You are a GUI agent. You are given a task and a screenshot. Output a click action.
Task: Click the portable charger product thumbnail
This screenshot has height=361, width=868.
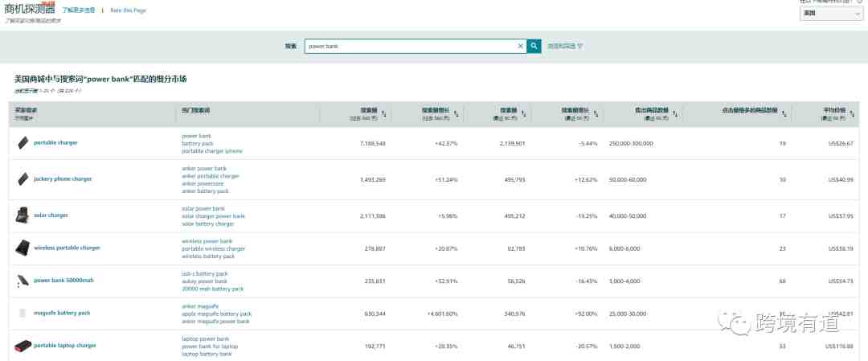coord(23,143)
